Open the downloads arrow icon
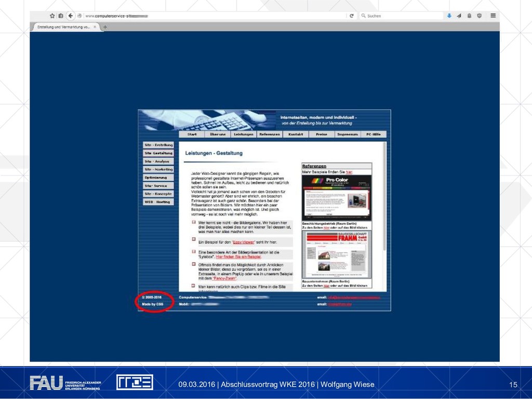 click(449, 16)
